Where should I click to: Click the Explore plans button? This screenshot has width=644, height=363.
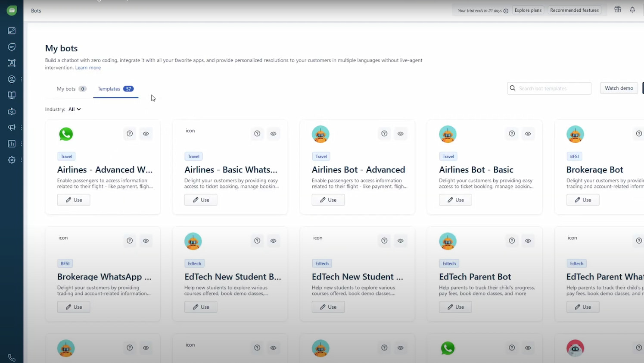528,10
